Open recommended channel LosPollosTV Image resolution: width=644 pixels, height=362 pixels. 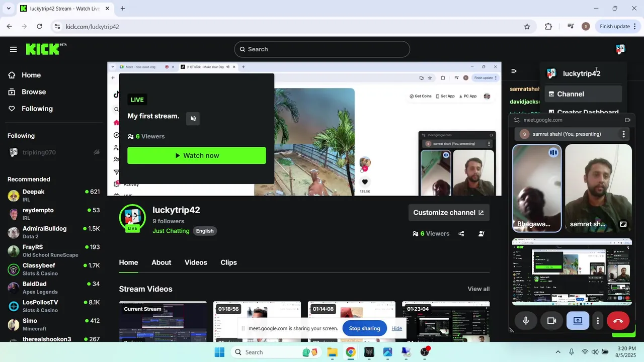(54, 306)
